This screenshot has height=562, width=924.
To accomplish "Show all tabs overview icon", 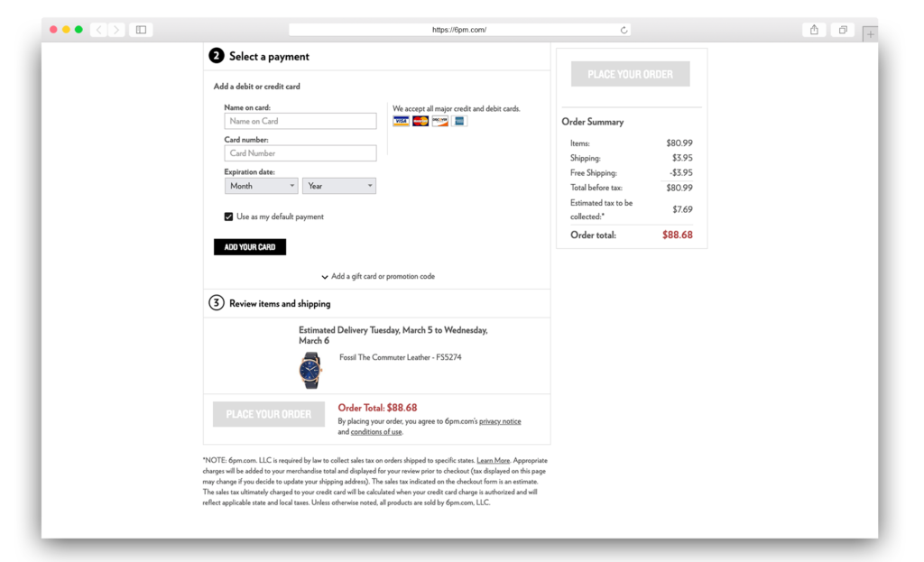I will 843,30.
